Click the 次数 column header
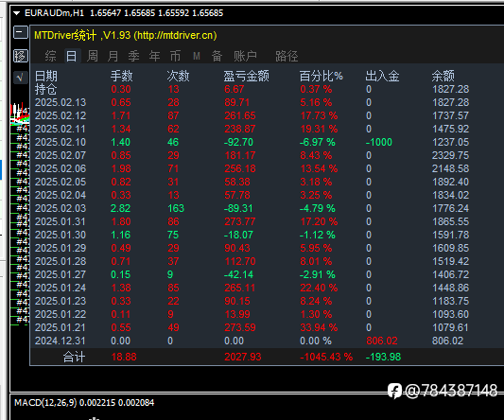504x420 pixels. click(x=178, y=77)
